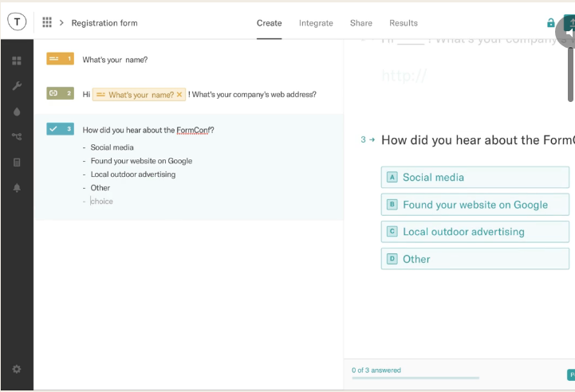Open the bell notifications panel
Image resolution: width=575 pixels, height=392 pixels.
17,188
